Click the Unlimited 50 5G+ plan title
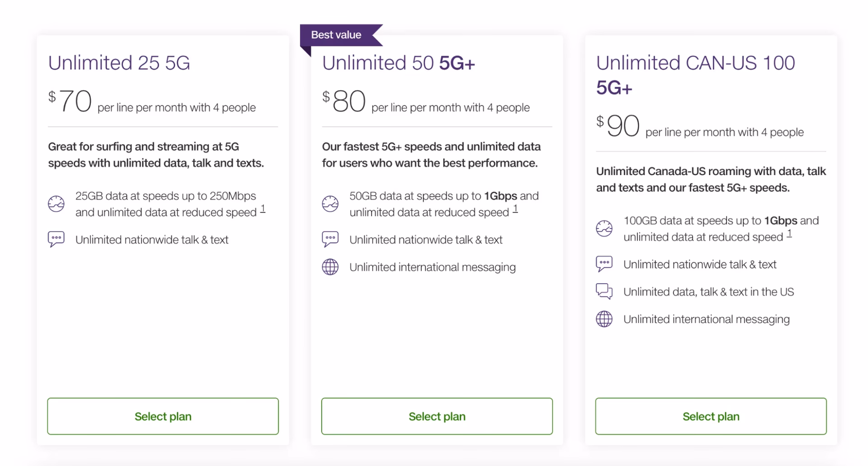Viewport: 868px width, 466px height. coord(399,62)
